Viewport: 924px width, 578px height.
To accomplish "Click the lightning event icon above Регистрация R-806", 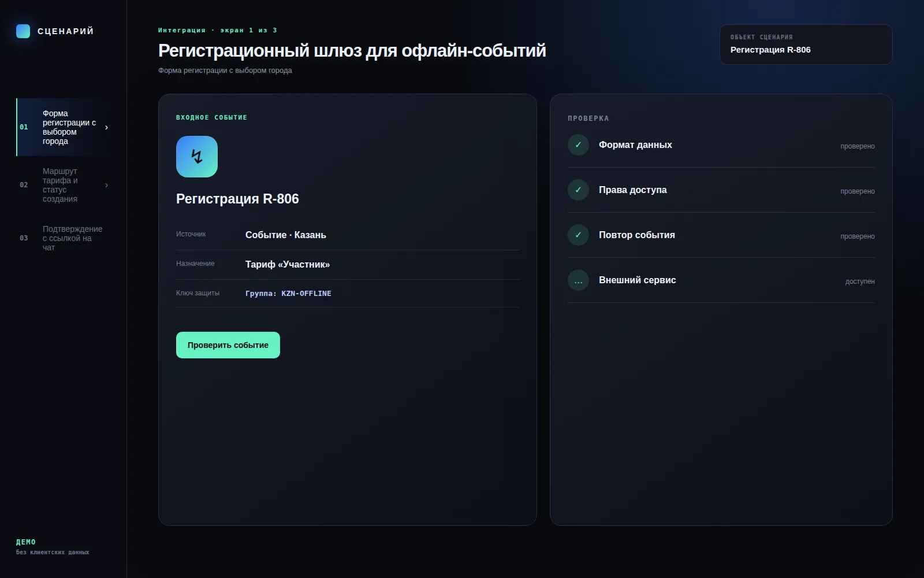I will click(197, 157).
